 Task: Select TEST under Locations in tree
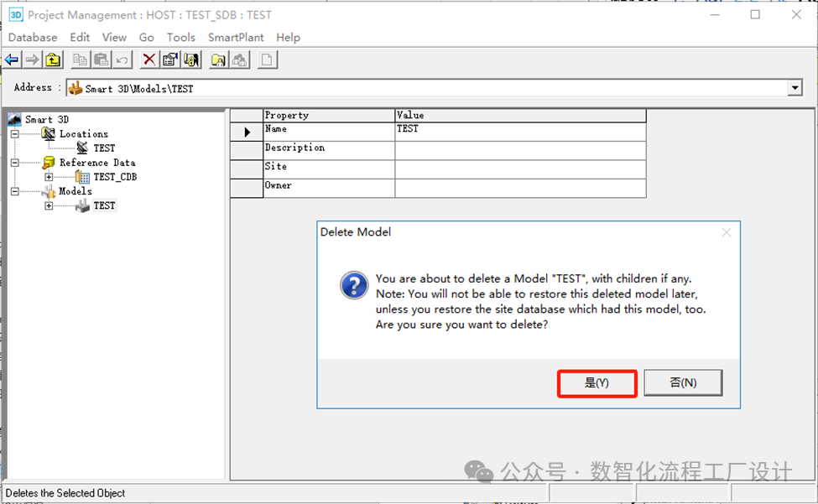(104, 148)
